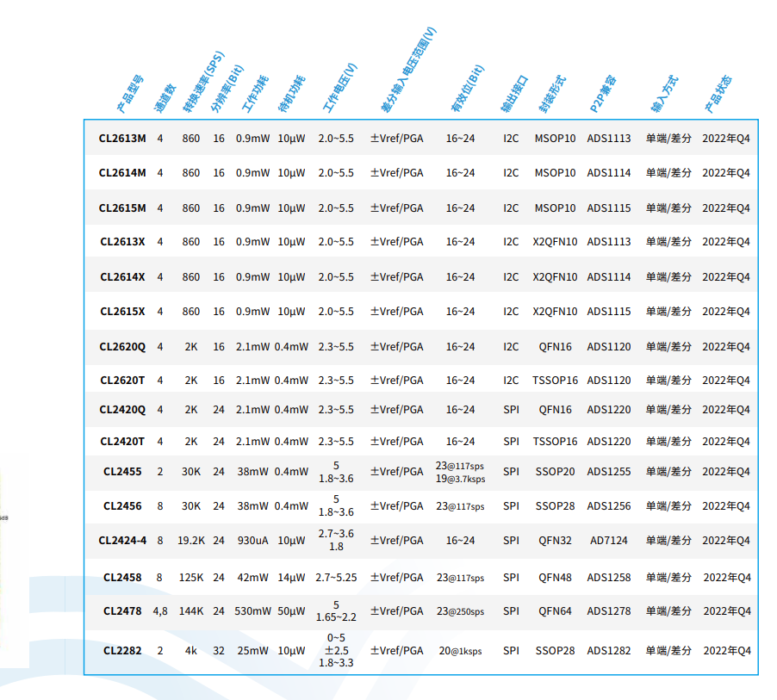Click the CL2456 model name
The height and width of the screenshot is (700, 777).
[122, 506]
